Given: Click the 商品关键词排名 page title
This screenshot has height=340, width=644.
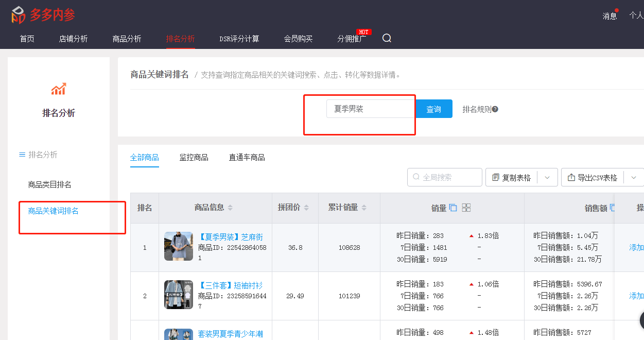Looking at the screenshot, I should pos(160,74).
